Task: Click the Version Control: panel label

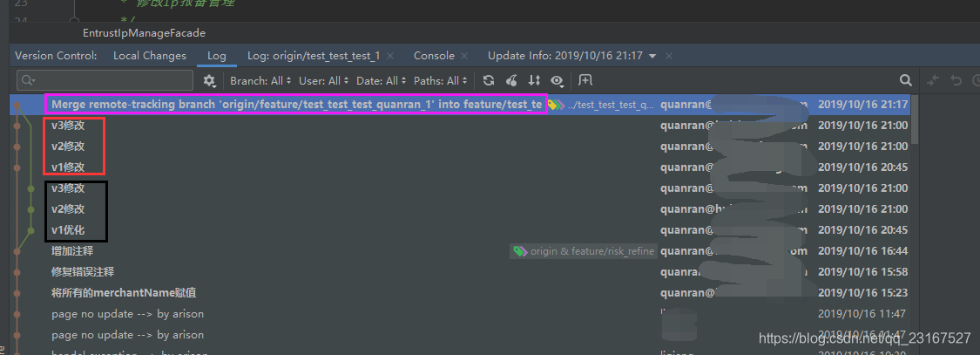Action: pyautogui.click(x=56, y=56)
